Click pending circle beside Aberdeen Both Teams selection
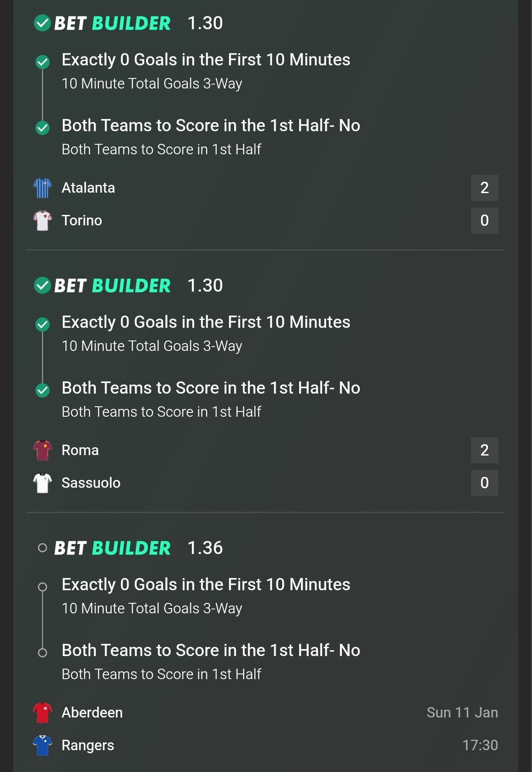 pyautogui.click(x=42, y=653)
